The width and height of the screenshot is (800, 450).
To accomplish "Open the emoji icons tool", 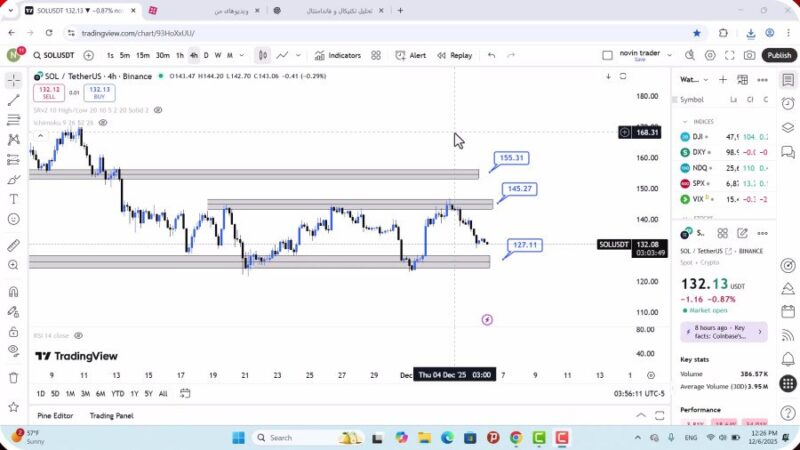I will click(x=14, y=219).
